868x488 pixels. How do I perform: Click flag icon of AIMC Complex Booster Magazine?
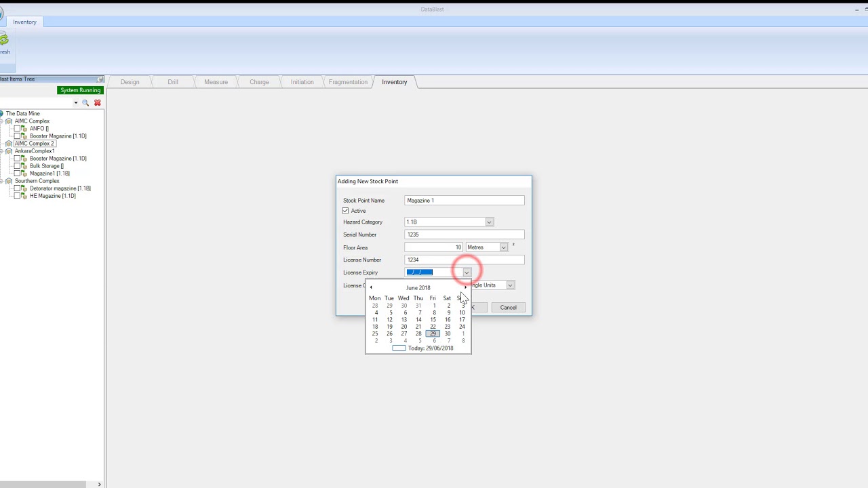24,136
